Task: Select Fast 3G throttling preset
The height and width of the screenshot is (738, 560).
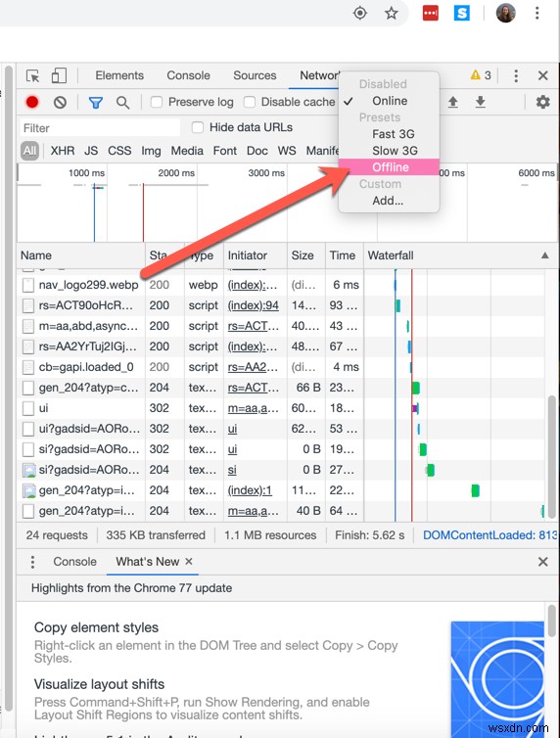Action: click(x=390, y=134)
